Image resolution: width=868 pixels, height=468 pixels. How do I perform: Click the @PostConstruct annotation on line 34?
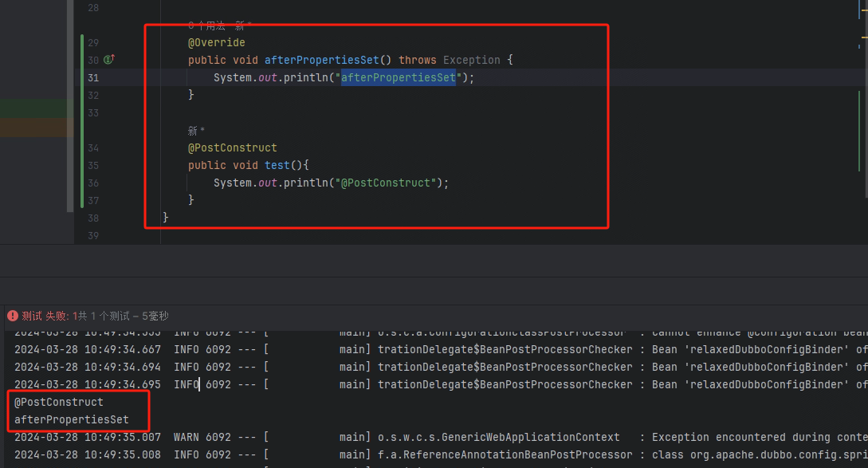[232, 147]
